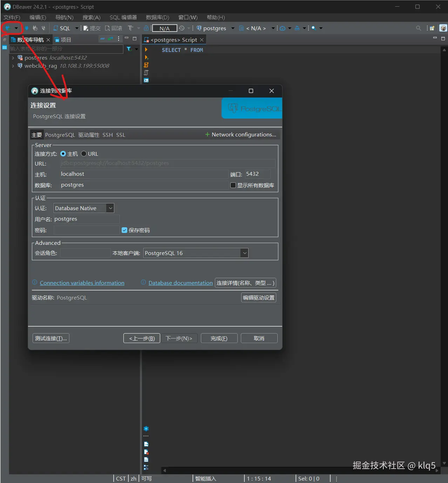Open the 文件(F) menu
448x483 pixels.
12,17
